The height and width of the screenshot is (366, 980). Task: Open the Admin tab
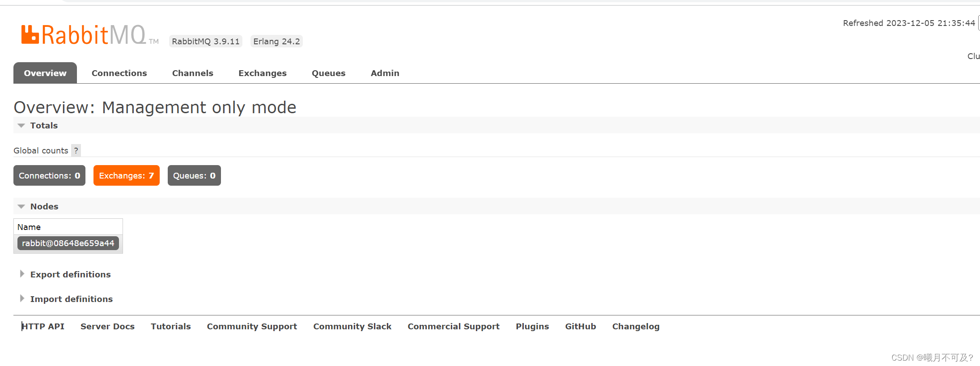pos(385,73)
